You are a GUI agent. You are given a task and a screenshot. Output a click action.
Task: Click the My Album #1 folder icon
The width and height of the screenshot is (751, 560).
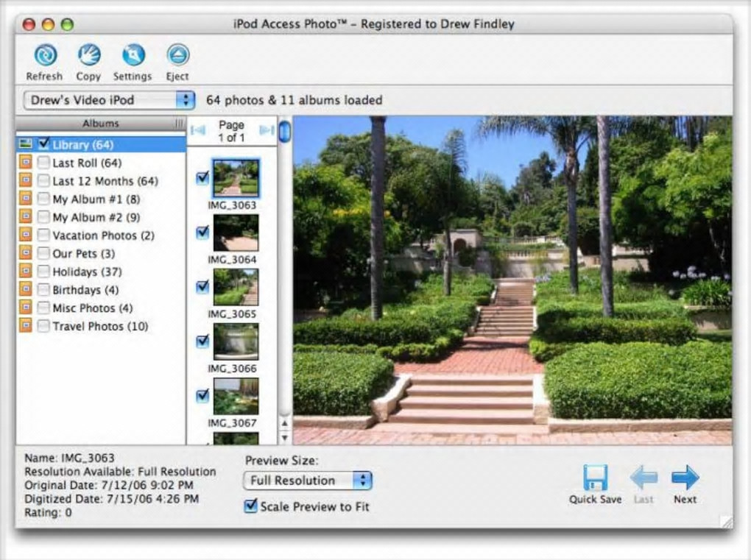coord(25,199)
